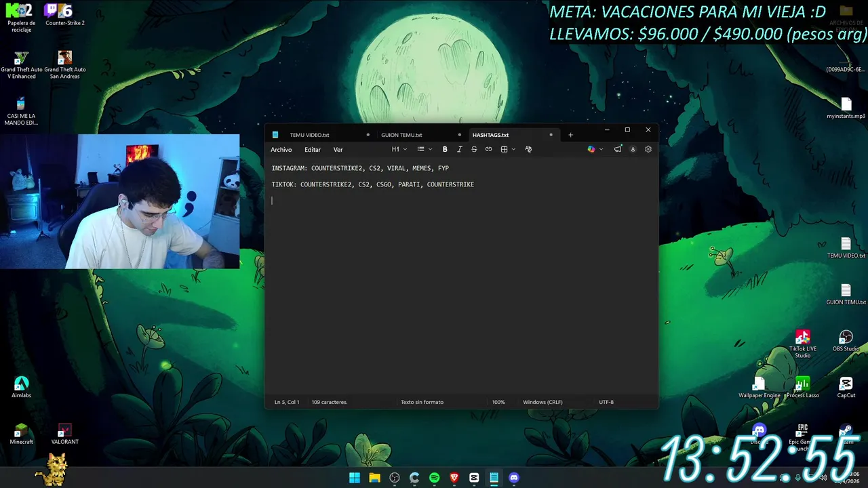Apply strikethrough formatting in Notepad
The height and width of the screenshot is (488, 868).
[x=474, y=149]
